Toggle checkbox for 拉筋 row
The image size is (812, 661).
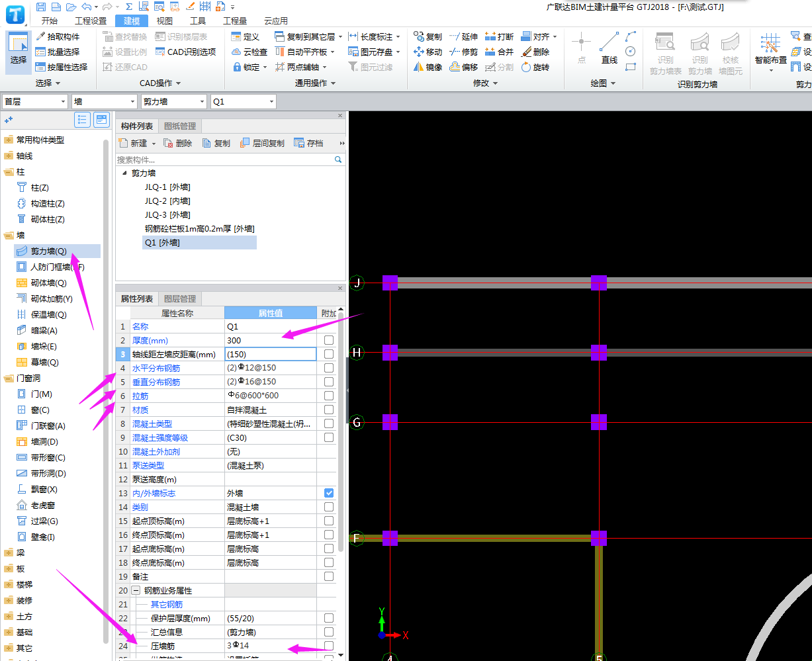(329, 396)
